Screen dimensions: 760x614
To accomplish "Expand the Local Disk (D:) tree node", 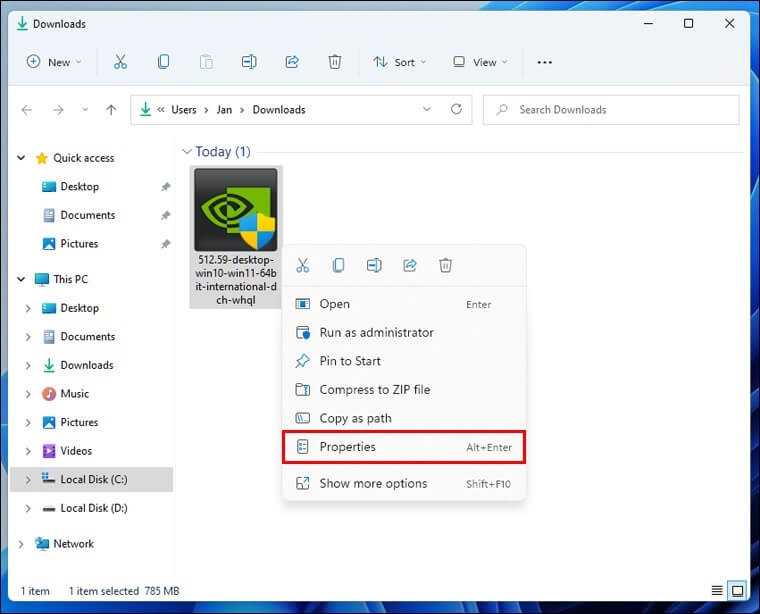I will [x=28, y=508].
